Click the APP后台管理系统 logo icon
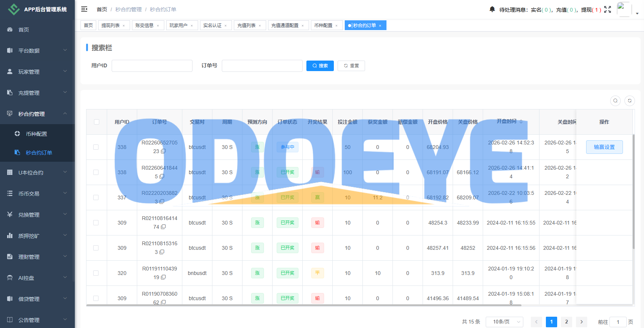644x328 pixels. (14, 9)
